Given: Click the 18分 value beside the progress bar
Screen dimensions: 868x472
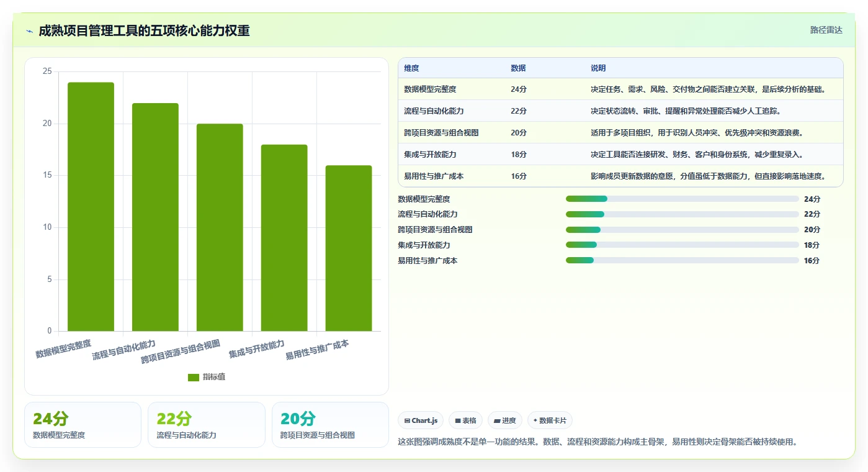Looking at the screenshot, I should pos(812,245).
